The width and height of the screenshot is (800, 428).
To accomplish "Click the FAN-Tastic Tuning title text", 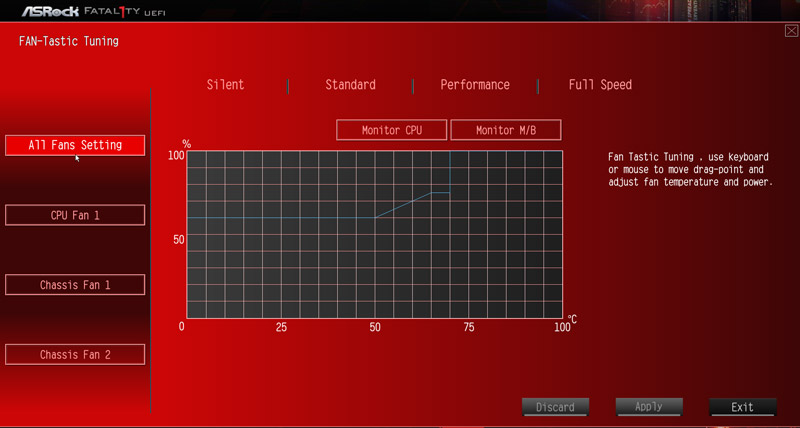I will (x=69, y=41).
